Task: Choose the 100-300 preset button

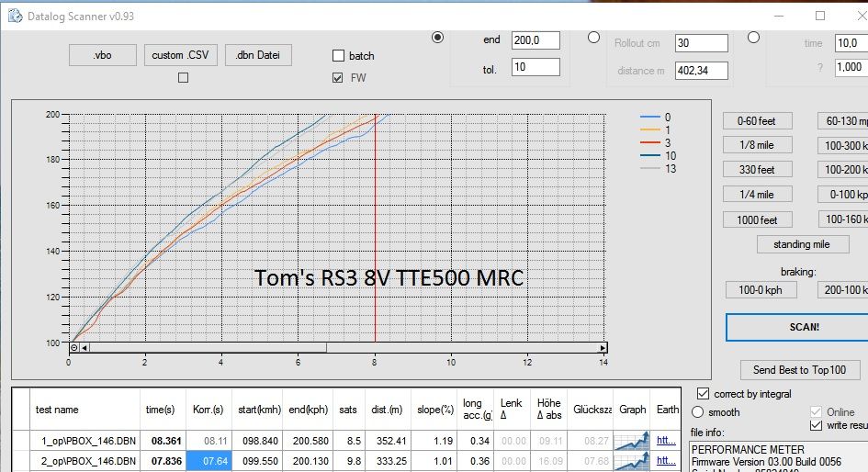Action: [843, 145]
